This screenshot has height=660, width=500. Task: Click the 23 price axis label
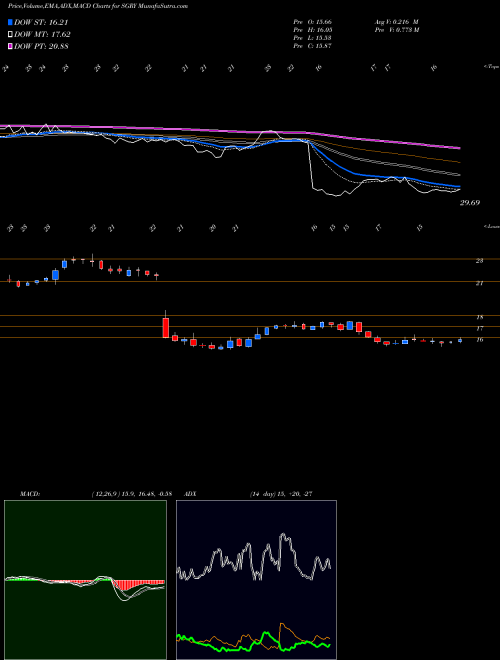pos(479,261)
